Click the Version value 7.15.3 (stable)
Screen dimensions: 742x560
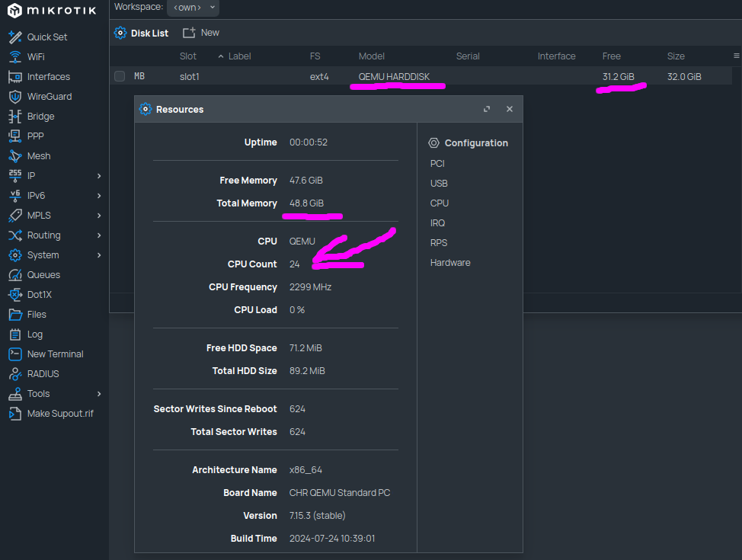click(317, 516)
